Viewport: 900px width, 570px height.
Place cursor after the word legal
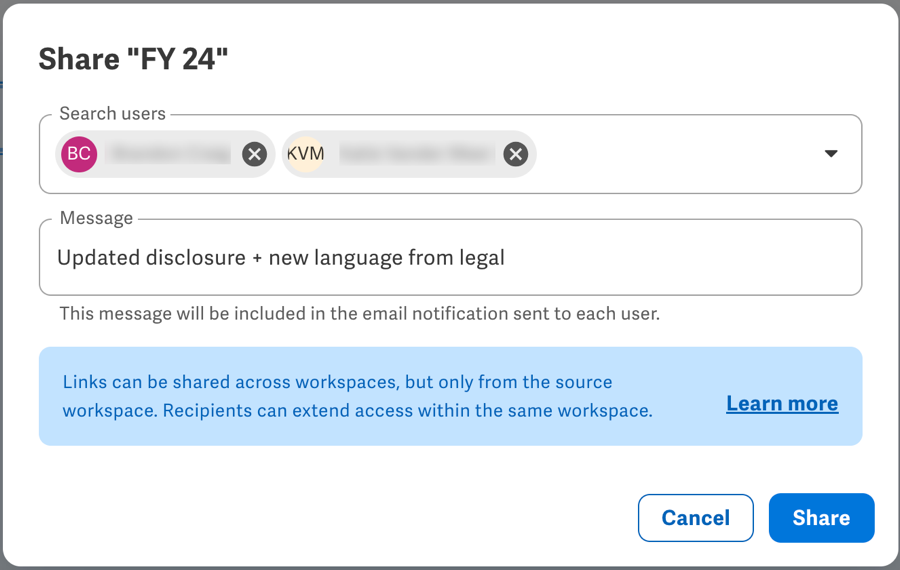(x=506, y=258)
